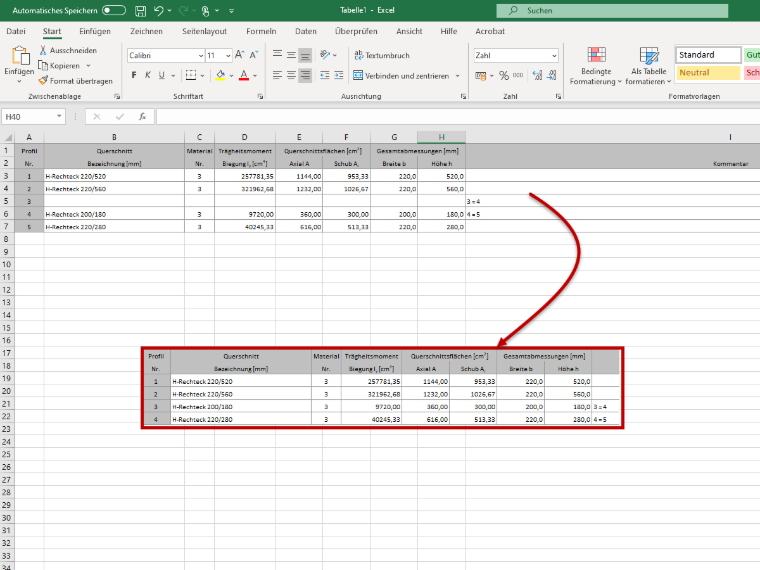Increase font size with larger A
The width and height of the screenshot is (760, 570).
(x=239, y=55)
